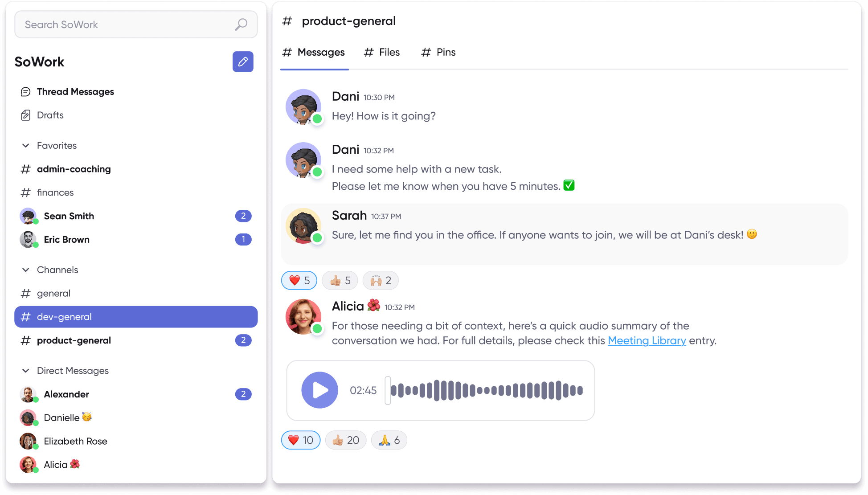This screenshot has height=495, width=868.
Task: Switch to the Pins tab
Action: click(x=438, y=53)
